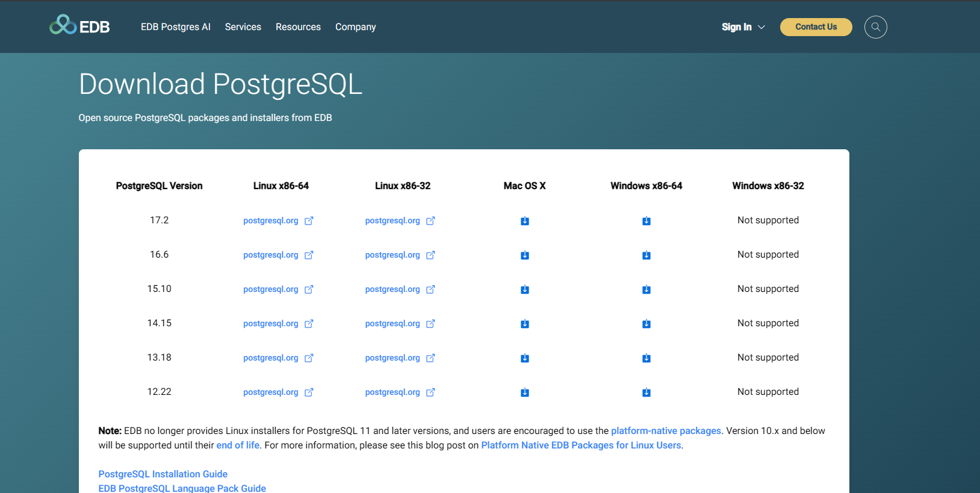Click 'Not supported' in the 12.22 row

point(768,392)
